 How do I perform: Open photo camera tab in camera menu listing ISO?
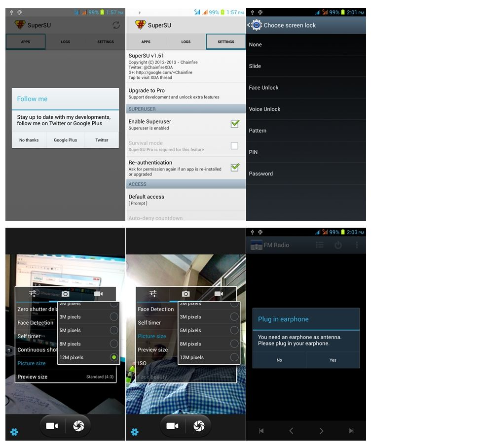coord(186,294)
